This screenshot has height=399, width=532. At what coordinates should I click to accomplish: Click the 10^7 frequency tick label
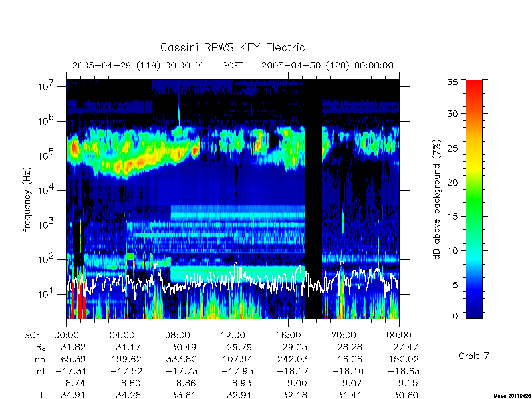click(47, 86)
